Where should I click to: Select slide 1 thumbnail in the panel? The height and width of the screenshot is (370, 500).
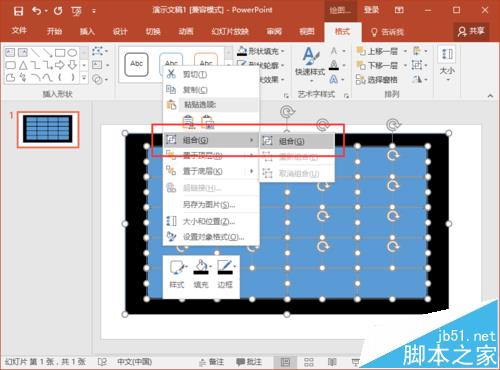(x=48, y=129)
